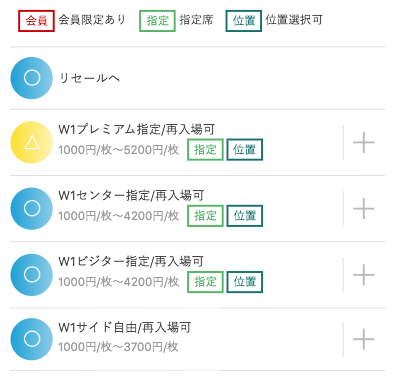The image size is (394, 378).
Task: Click the 指定 badge in W1プレミアム指定 row
Action: coord(205,150)
